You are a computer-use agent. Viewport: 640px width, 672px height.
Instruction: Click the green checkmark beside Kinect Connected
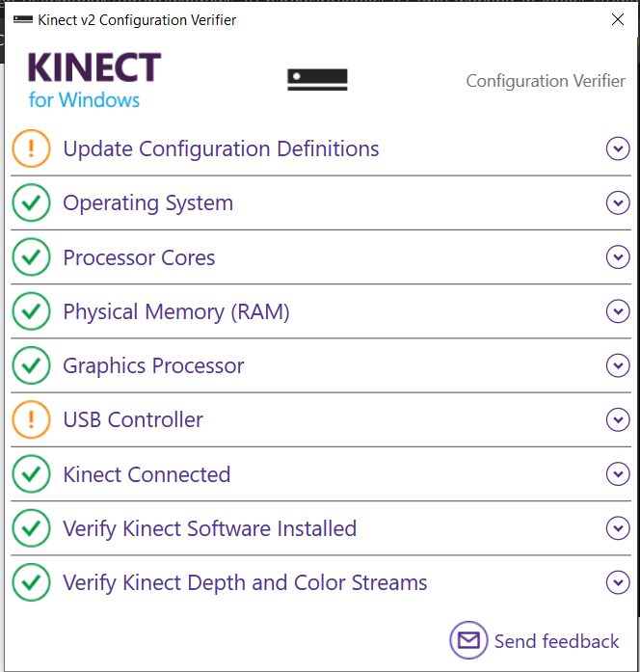pyautogui.click(x=31, y=474)
